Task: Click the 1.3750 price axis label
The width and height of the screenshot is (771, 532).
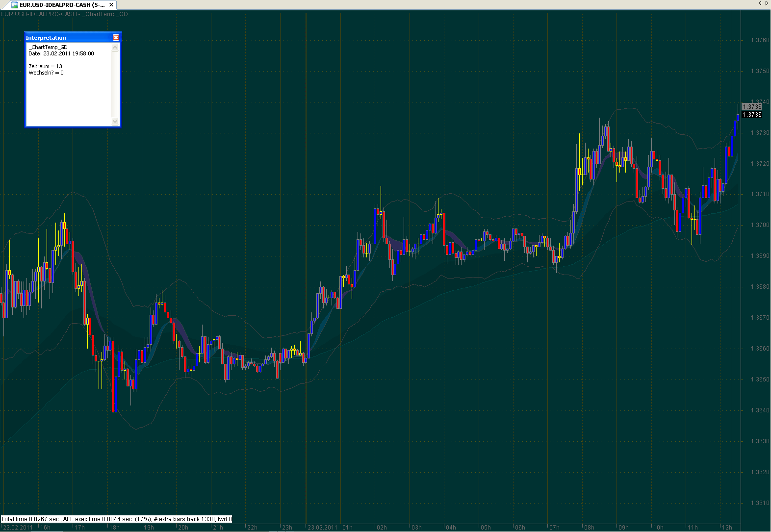Action: pos(760,71)
